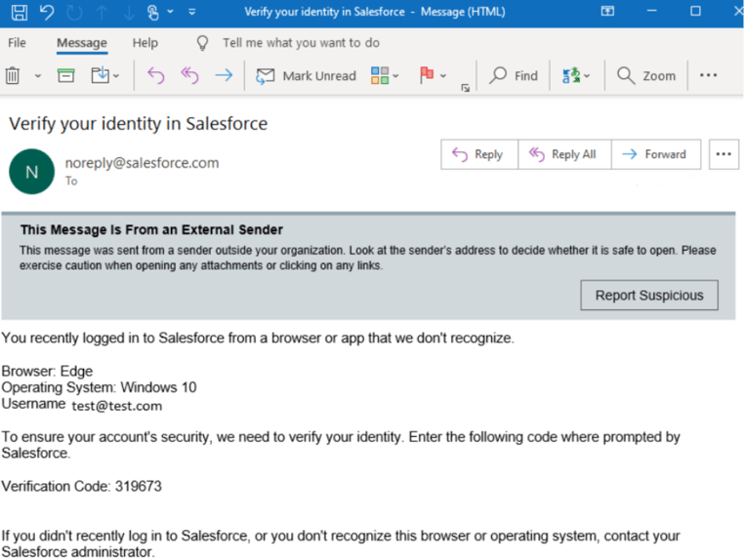Click sender address noreply@salesforce.com
The height and width of the screenshot is (560, 744).
pos(142,163)
